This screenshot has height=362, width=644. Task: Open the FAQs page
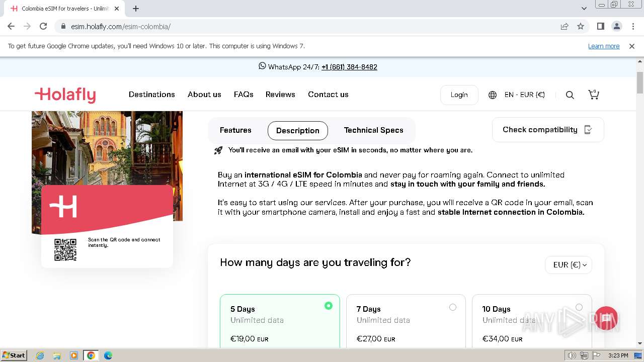click(x=244, y=95)
